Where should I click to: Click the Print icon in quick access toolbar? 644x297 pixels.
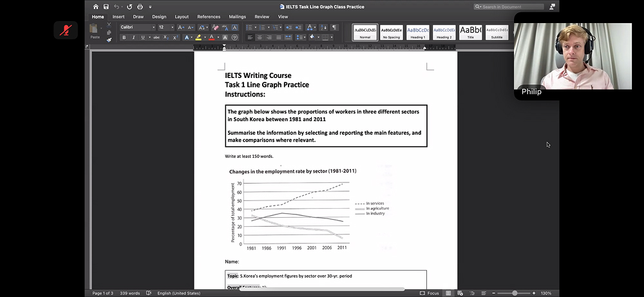pos(141,6)
